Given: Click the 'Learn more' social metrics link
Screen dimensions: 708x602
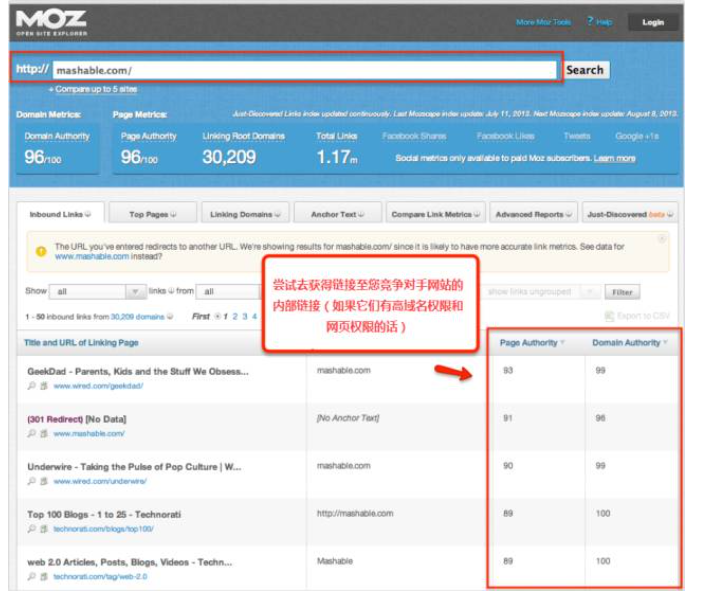Looking at the screenshot, I should click(x=614, y=158).
